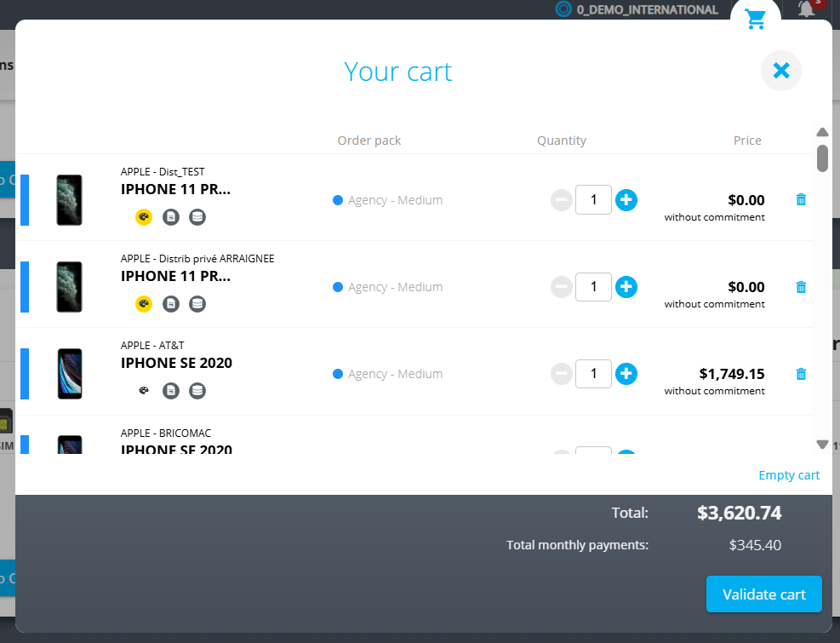
Task: Open the notifications bell
Action: click(x=807, y=9)
